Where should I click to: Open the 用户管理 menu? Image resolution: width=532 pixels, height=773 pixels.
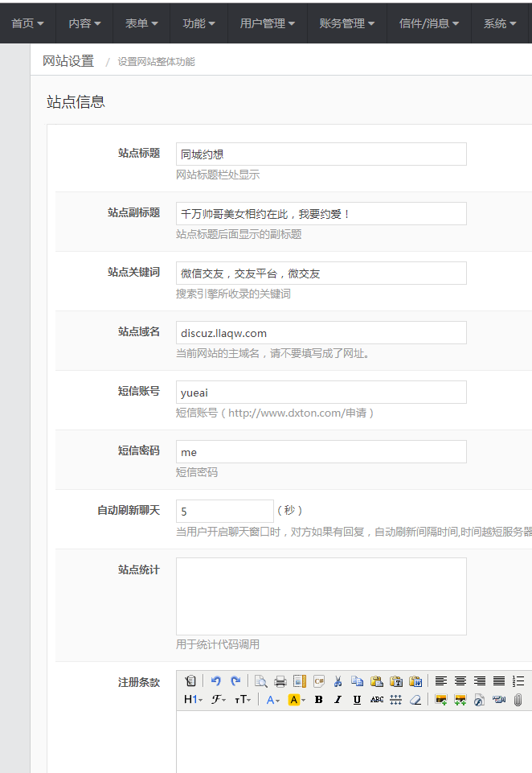click(268, 23)
